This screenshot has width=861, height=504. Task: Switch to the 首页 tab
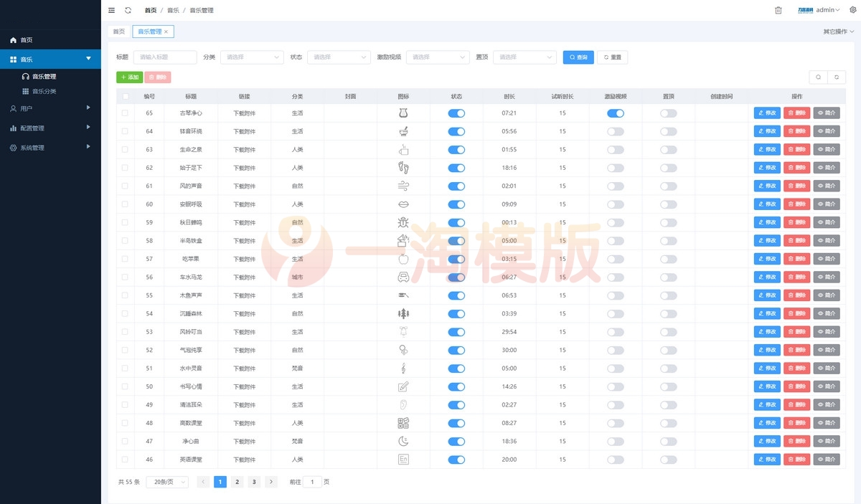119,32
